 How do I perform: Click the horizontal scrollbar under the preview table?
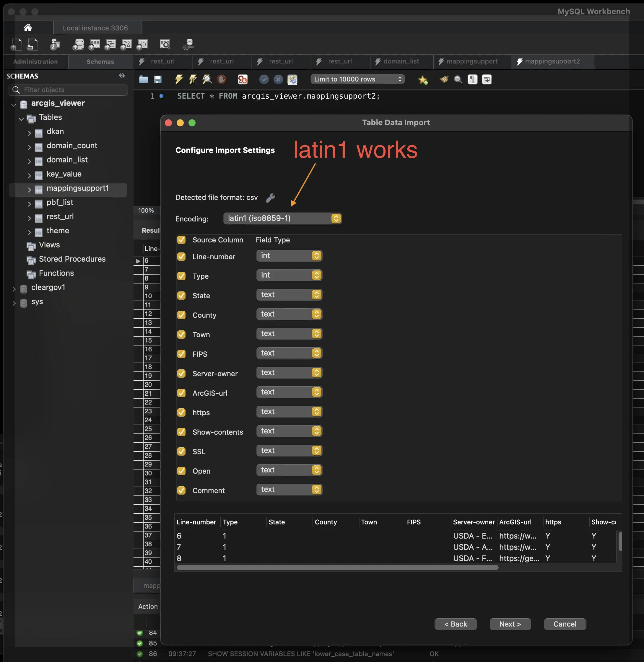[337, 568]
